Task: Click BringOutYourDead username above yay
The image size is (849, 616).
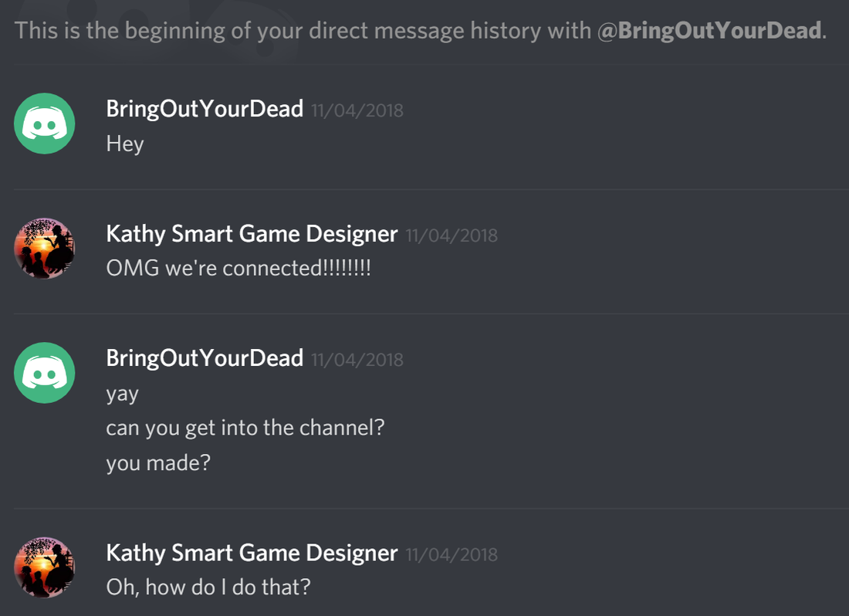Action: (x=205, y=358)
